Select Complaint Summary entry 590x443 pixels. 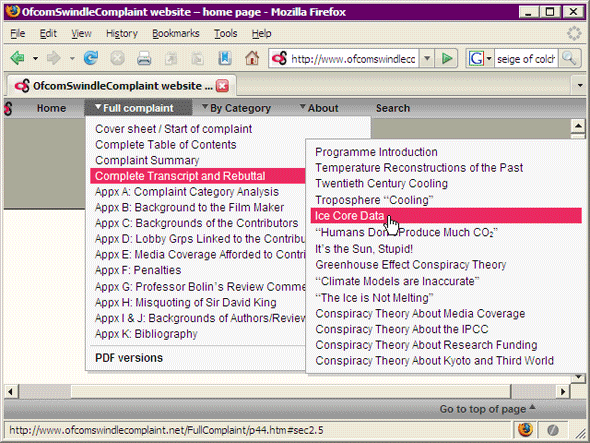147,161
